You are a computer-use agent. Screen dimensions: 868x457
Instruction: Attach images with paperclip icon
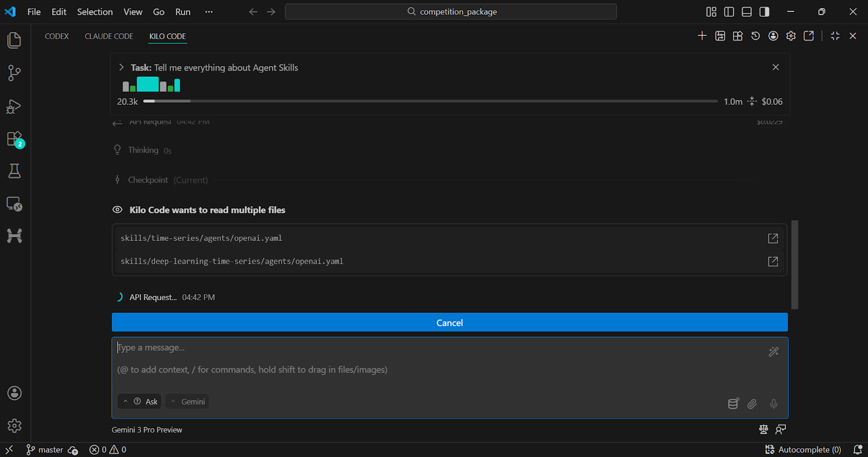pyautogui.click(x=752, y=404)
